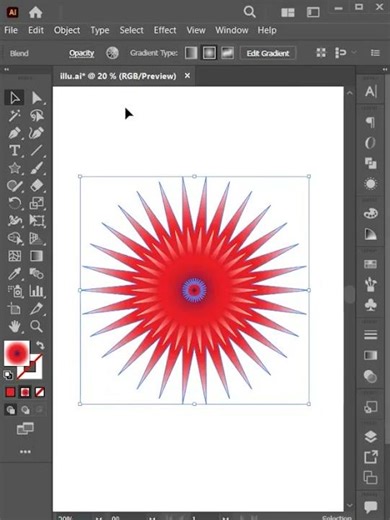
Task: Activate the Scale tool
Action: coord(36,203)
